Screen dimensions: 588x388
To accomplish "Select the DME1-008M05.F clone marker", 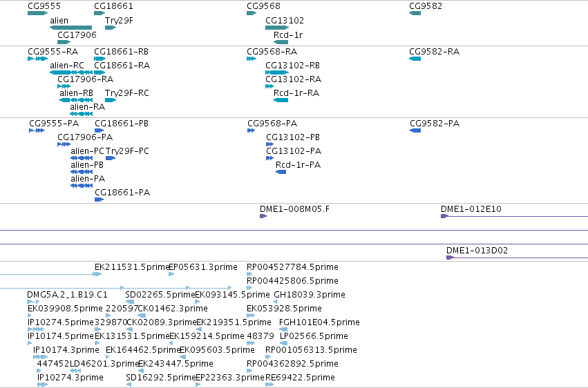I will 263,216.
